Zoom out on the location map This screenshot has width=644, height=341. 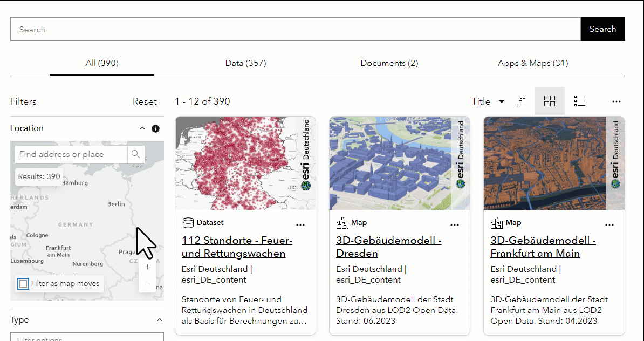(x=147, y=284)
